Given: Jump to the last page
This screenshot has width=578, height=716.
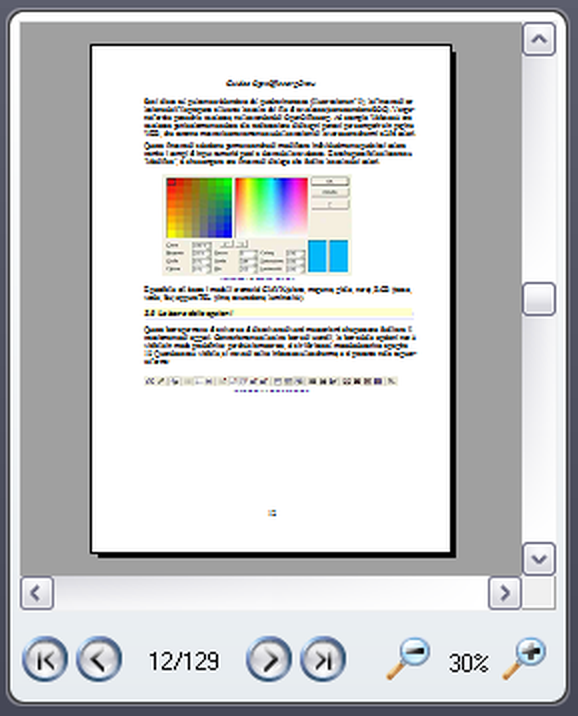Looking at the screenshot, I should (x=323, y=659).
